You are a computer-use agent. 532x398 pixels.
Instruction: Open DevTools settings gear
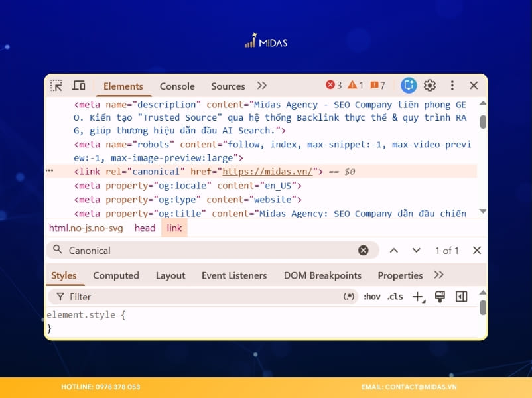tap(430, 85)
